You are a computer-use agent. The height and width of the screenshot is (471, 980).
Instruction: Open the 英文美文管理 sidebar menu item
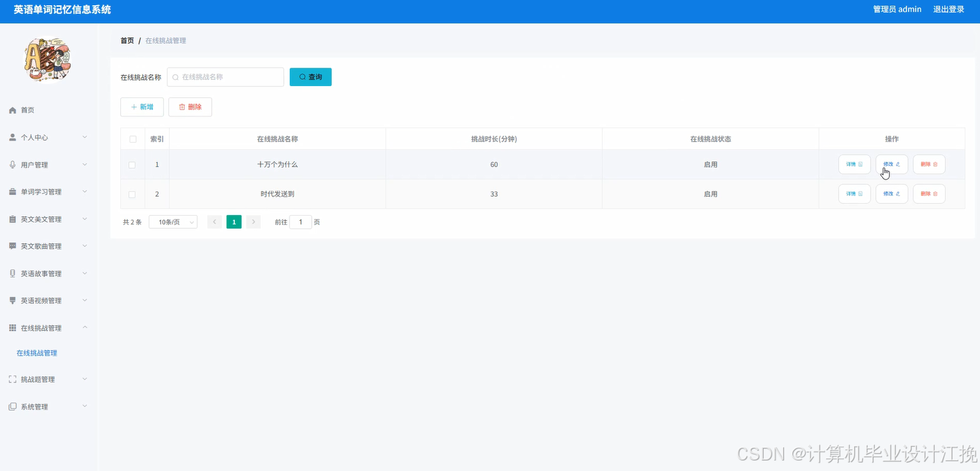point(49,219)
